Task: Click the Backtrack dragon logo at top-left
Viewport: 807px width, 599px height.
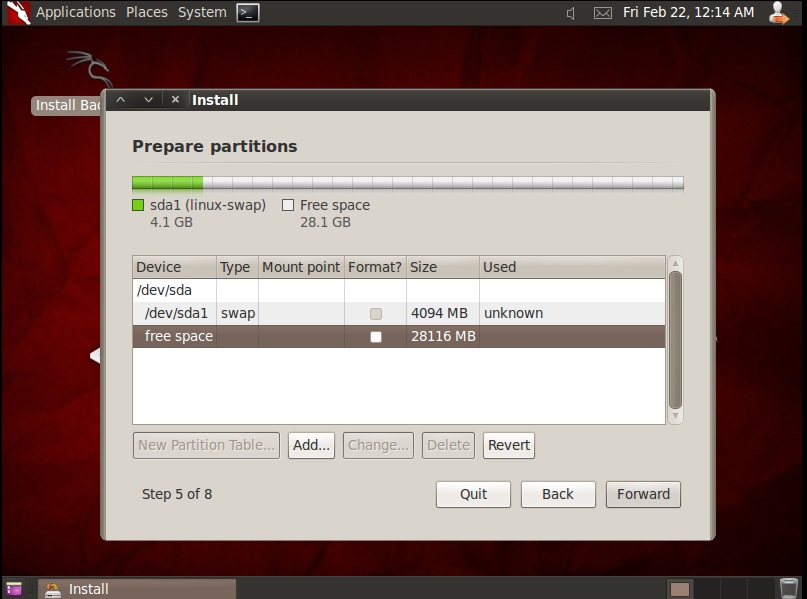Action: point(16,13)
